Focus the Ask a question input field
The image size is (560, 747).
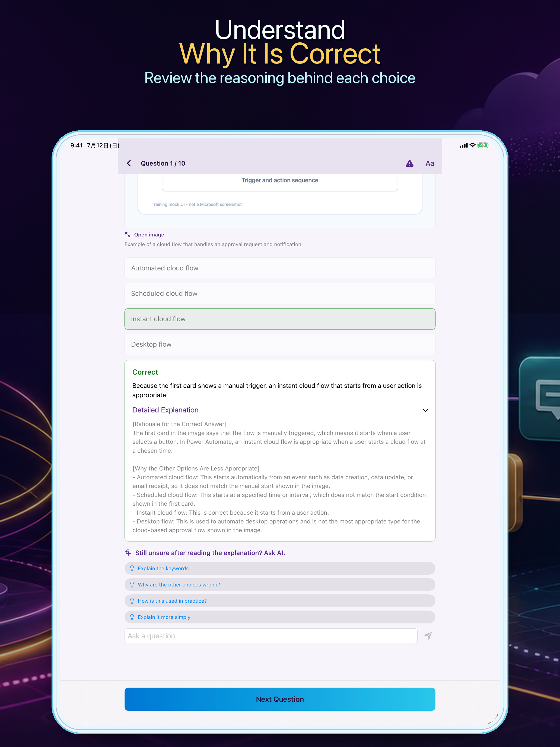[271, 636]
